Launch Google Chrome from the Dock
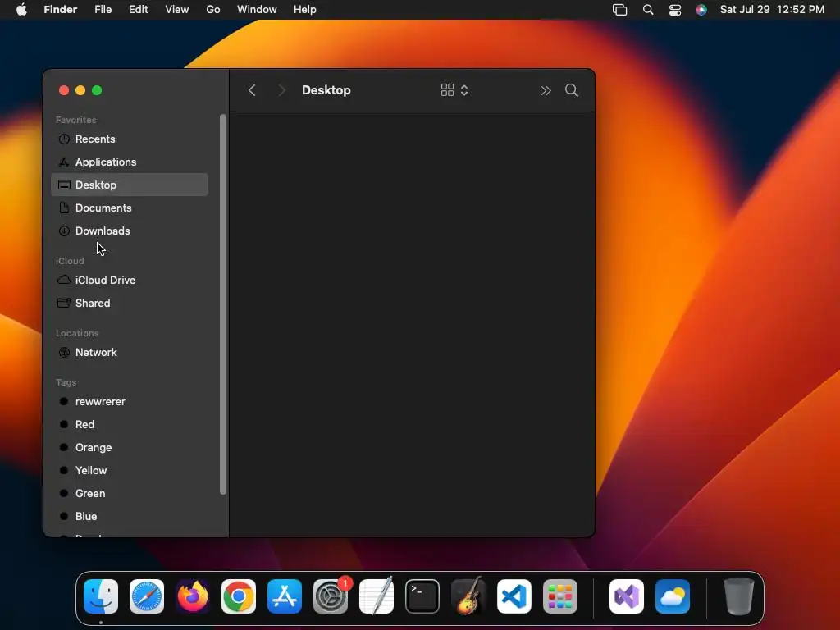The height and width of the screenshot is (630, 840). 239,596
